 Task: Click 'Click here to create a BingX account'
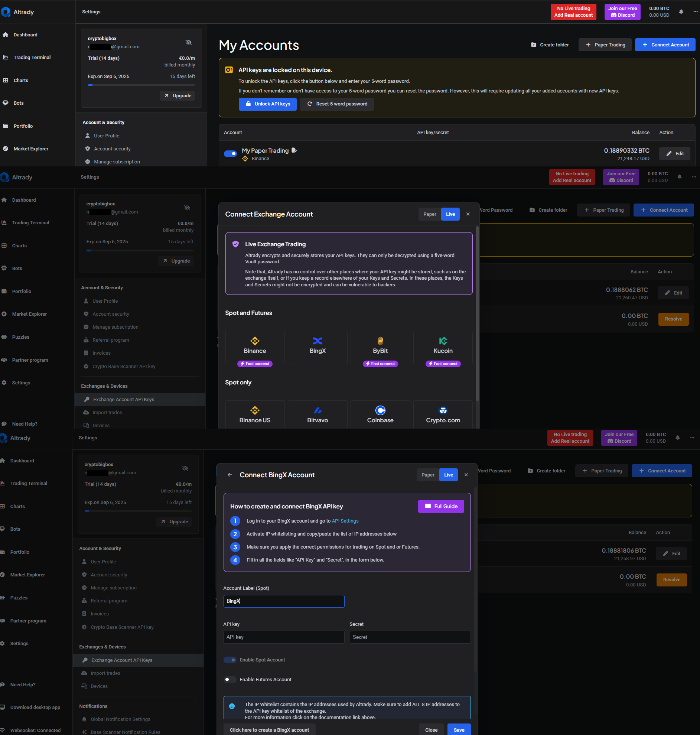pyautogui.click(x=269, y=730)
